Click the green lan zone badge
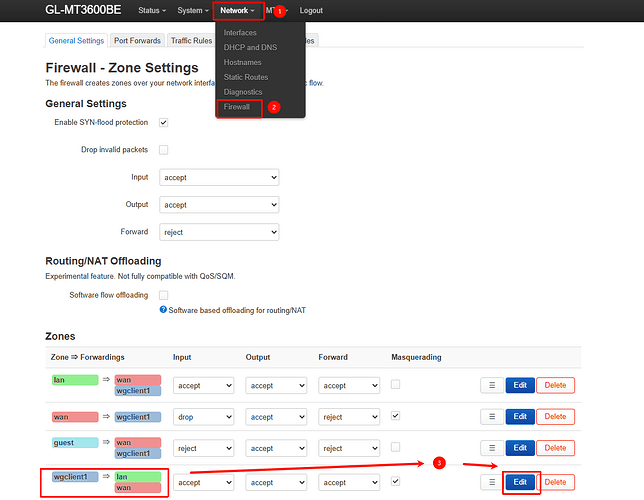This screenshot has width=644, height=500. coord(74,380)
